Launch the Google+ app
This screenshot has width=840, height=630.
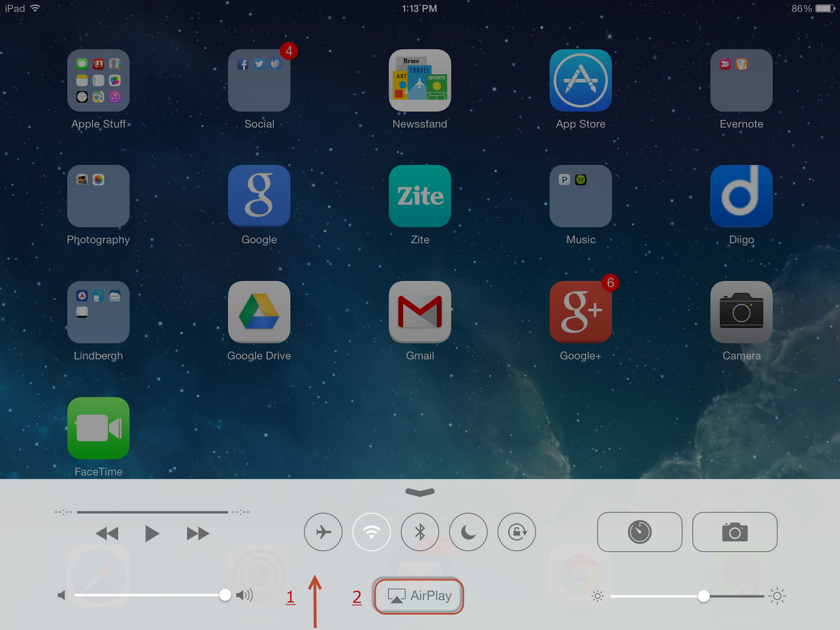[x=581, y=312]
